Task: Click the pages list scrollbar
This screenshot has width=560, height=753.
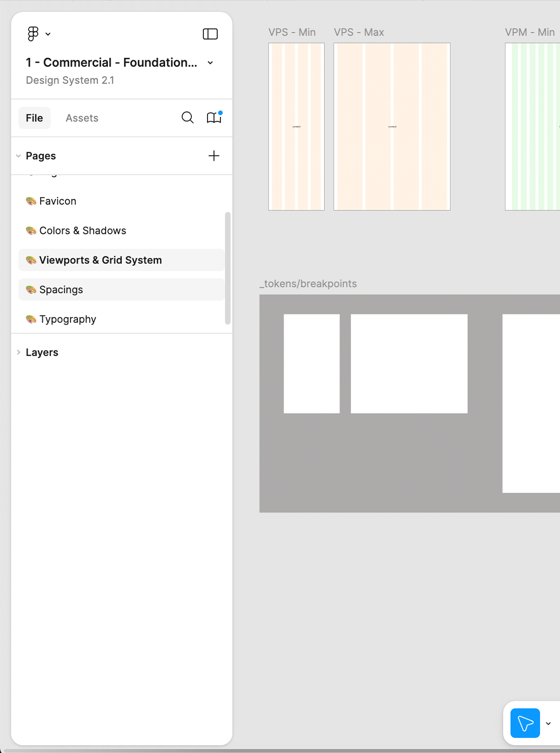Action: 227,268
